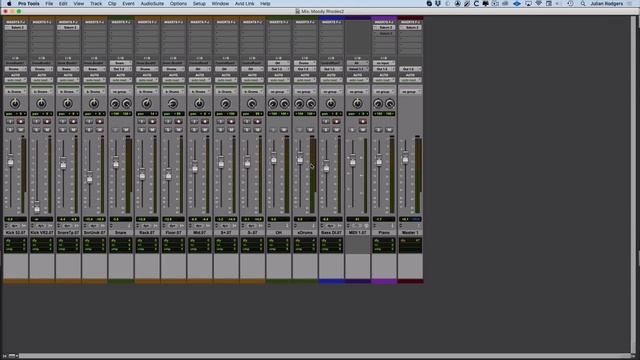This screenshot has height=360, width=640.
Task: Enable input monitoring on Rack.07
Action: tap(142, 122)
